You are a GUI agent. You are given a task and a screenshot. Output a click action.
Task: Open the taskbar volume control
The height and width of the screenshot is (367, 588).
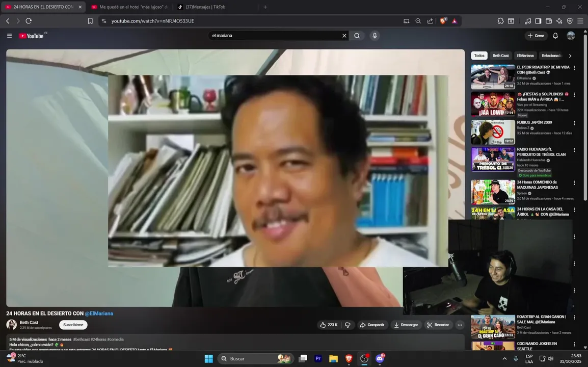[x=550, y=359]
